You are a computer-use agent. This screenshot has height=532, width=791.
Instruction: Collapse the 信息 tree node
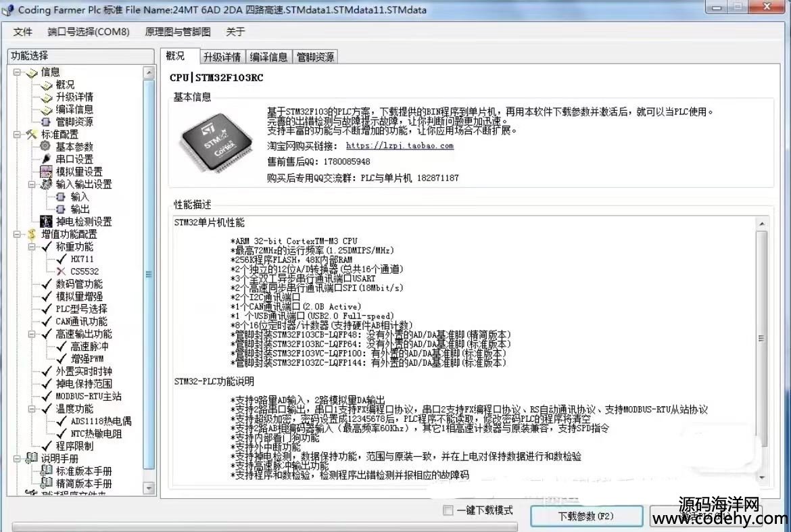pos(17,72)
